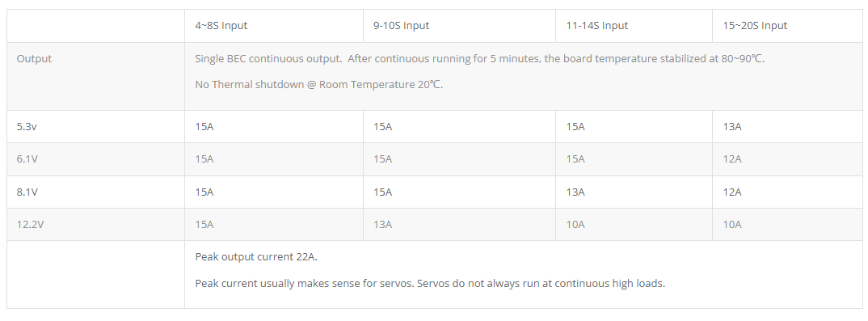868x321 pixels.
Task: Click the 11-14S Input header cell
Action: [x=596, y=25]
